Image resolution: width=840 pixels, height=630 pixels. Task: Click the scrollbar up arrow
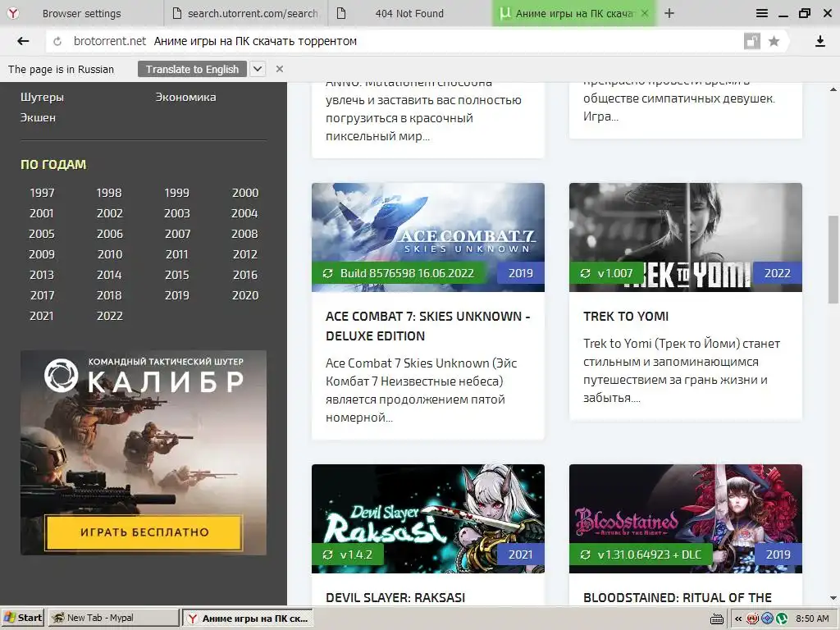[x=833, y=89]
